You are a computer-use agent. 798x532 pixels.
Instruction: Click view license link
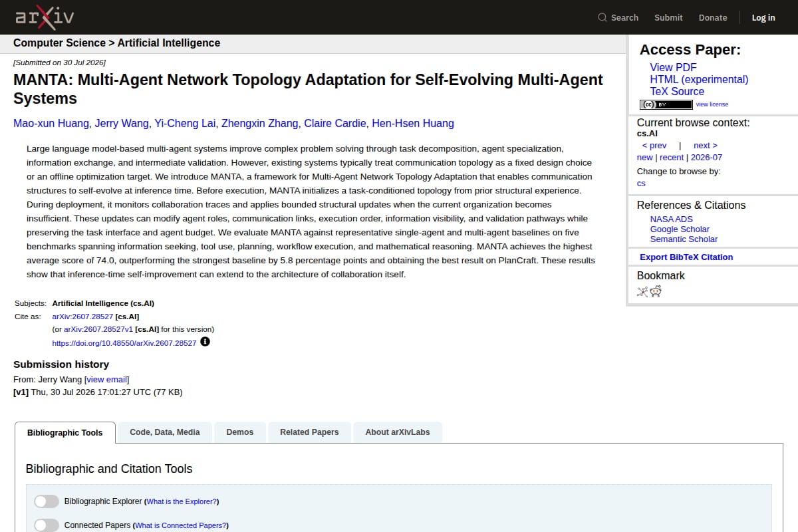[712, 104]
